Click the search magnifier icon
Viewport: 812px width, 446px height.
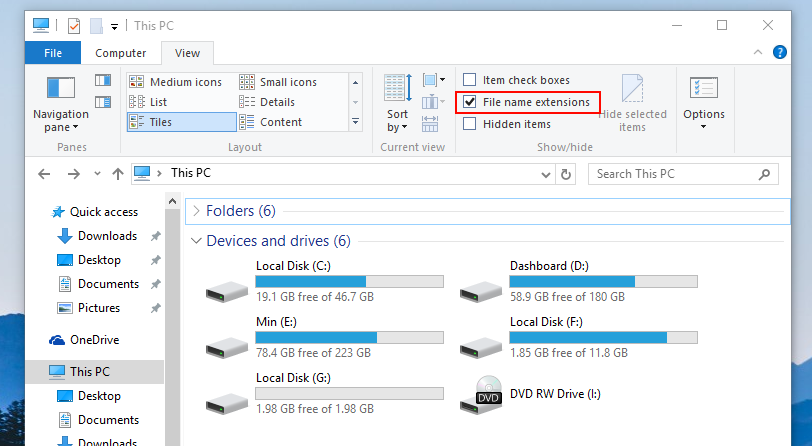[764, 174]
